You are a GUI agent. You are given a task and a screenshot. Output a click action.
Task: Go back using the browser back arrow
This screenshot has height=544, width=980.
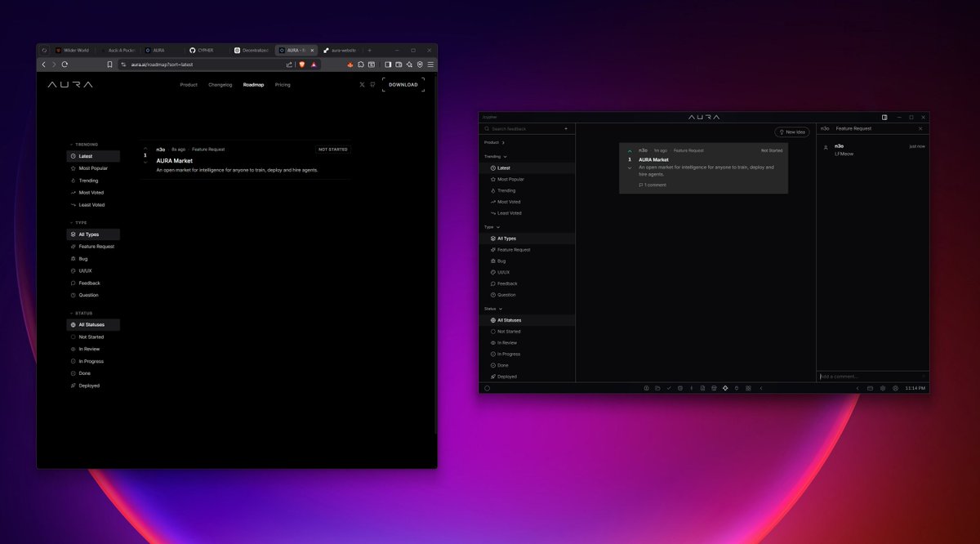44,65
